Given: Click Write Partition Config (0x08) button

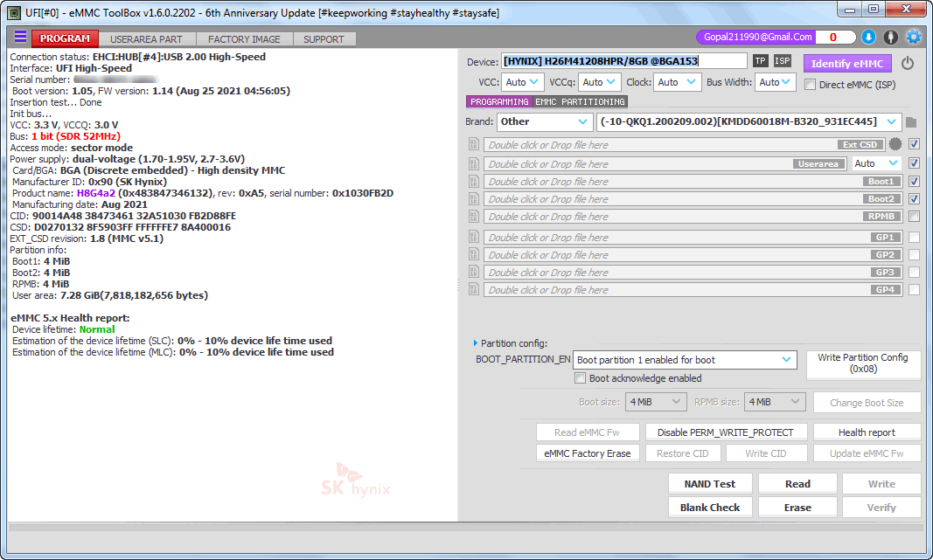Looking at the screenshot, I should point(863,363).
